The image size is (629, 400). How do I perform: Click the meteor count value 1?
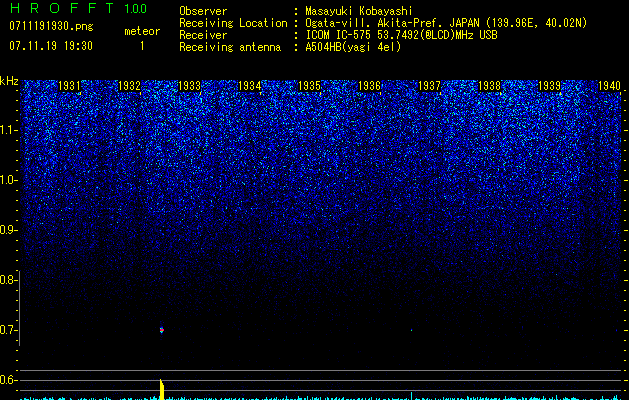pyautogui.click(x=142, y=46)
